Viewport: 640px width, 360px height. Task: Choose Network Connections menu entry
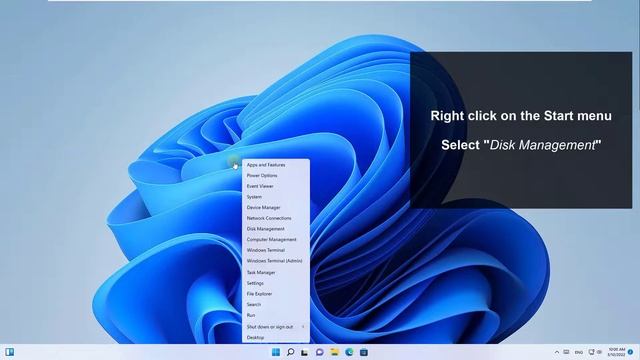click(276, 218)
